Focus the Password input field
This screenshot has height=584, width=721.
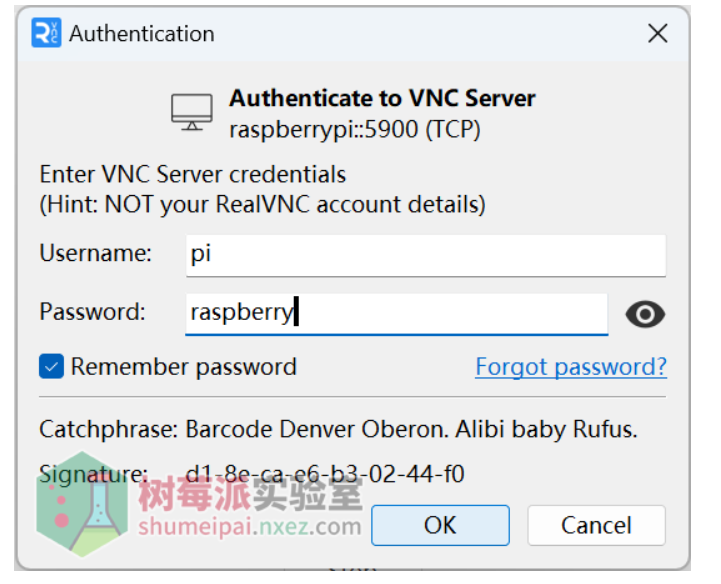point(396,313)
